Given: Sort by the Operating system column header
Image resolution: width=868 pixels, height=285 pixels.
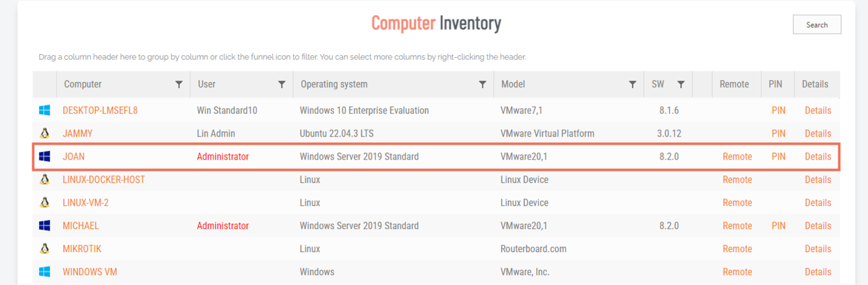Looking at the screenshot, I should [x=334, y=84].
